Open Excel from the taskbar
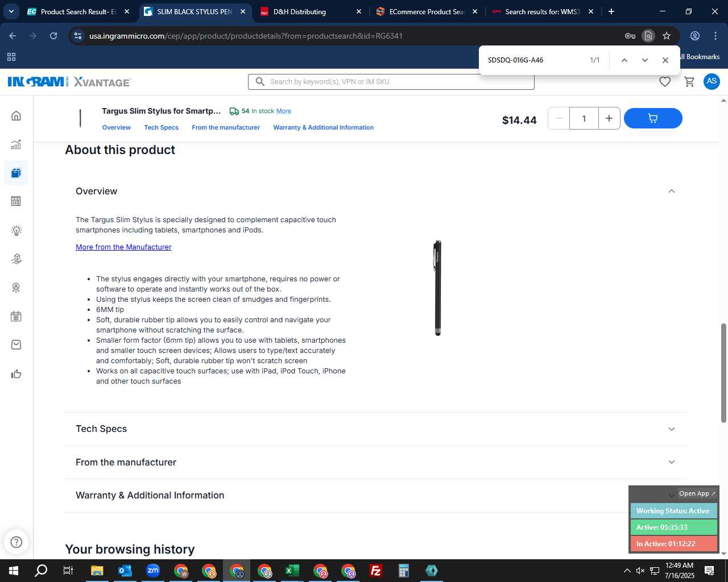This screenshot has width=728, height=582. [x=292, y=571]
